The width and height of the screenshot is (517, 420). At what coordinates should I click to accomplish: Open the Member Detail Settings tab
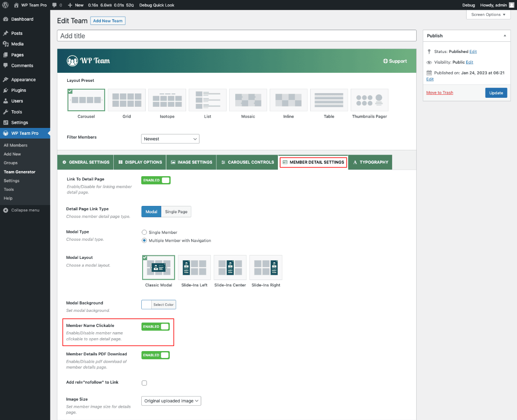(313, 162)
